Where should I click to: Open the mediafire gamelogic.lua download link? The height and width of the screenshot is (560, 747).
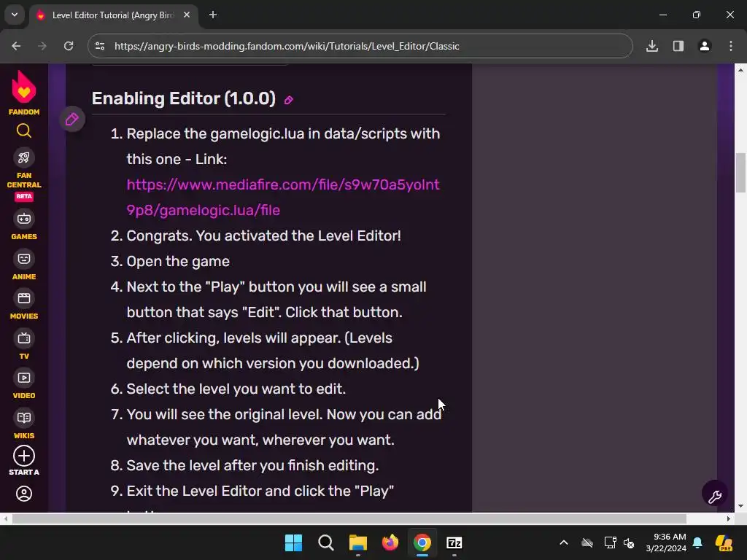click(283, 197)
